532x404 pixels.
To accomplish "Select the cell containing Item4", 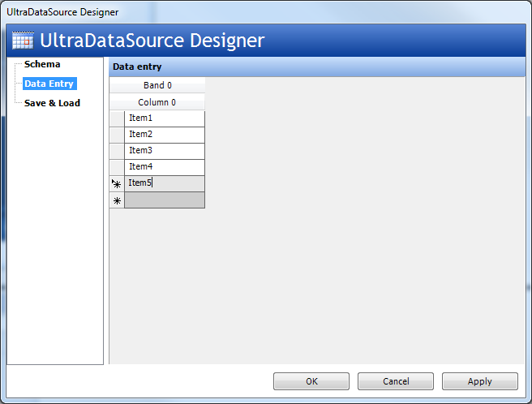I will pos(165,167).
